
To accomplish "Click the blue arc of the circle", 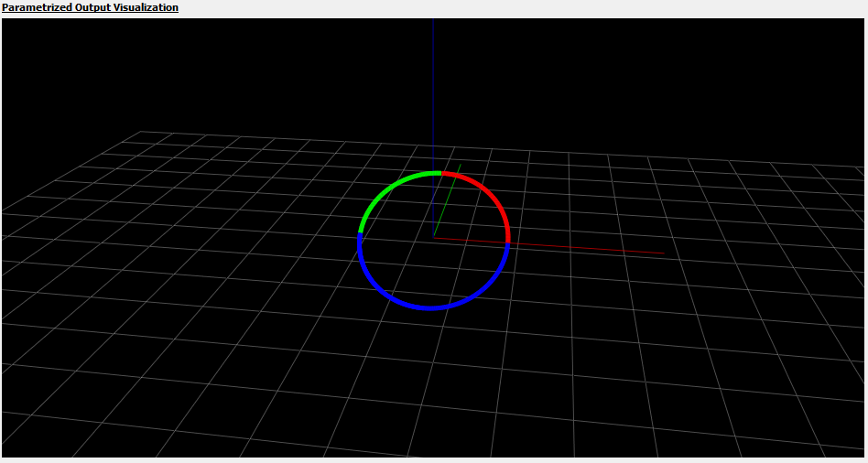I will (429, 307).
